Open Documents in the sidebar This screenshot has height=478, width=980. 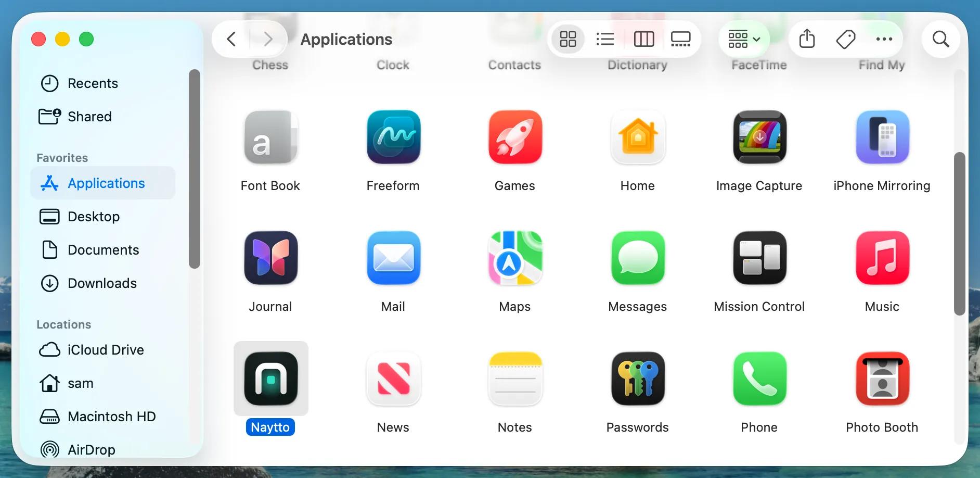[103, 250]
